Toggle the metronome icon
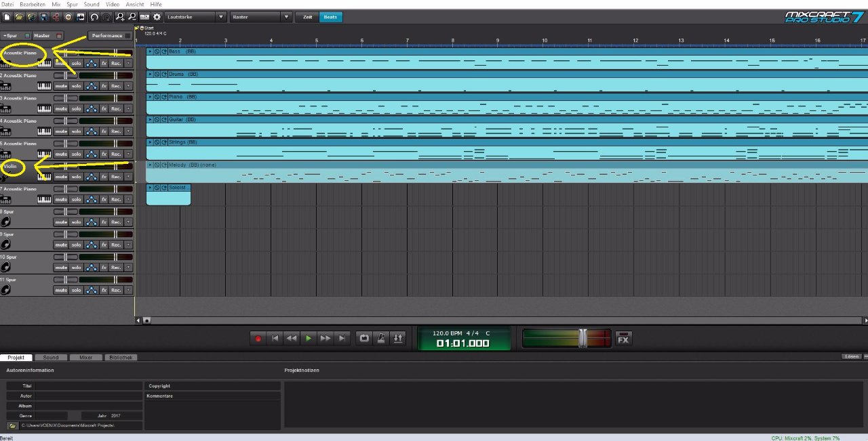 381,338
